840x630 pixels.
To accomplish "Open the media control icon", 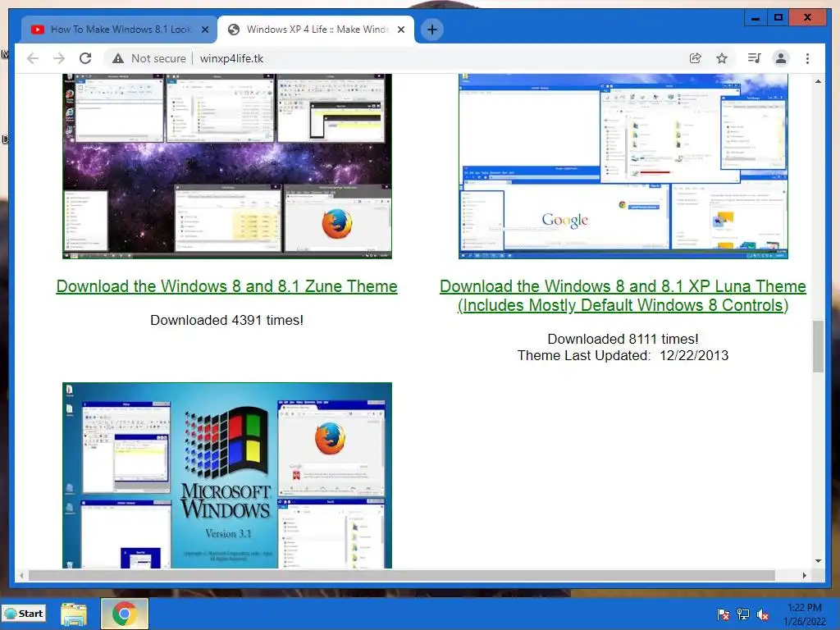I will tap(755, 58).
